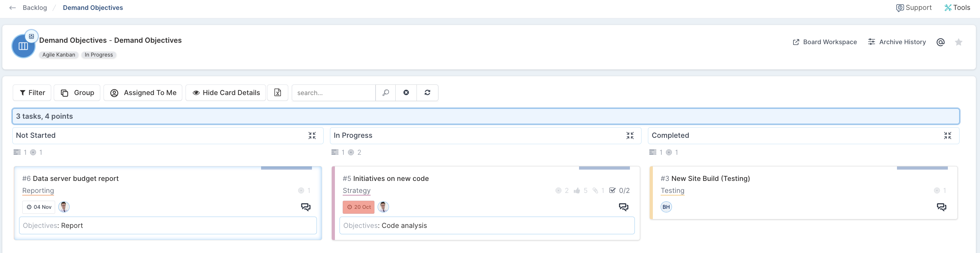
Task: Click the 0/2 checklist indicator
Action: 619,190
